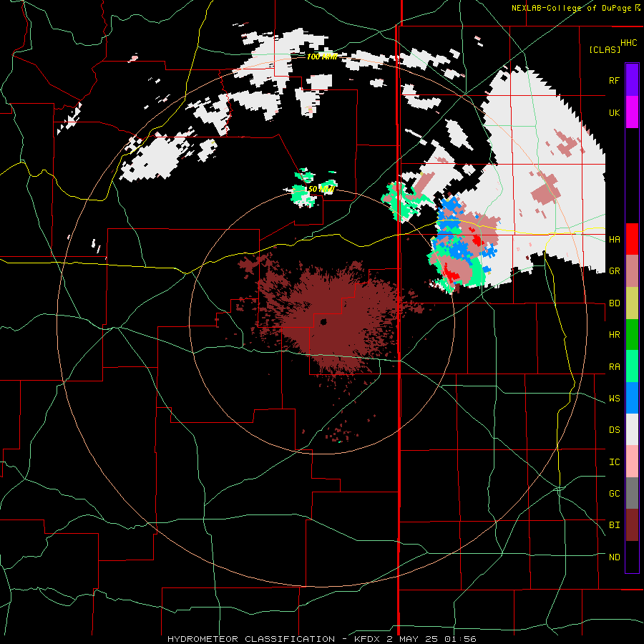Pick the light green RA rain swatch
Screen dimensions: 644x644
tap(632, 366)
